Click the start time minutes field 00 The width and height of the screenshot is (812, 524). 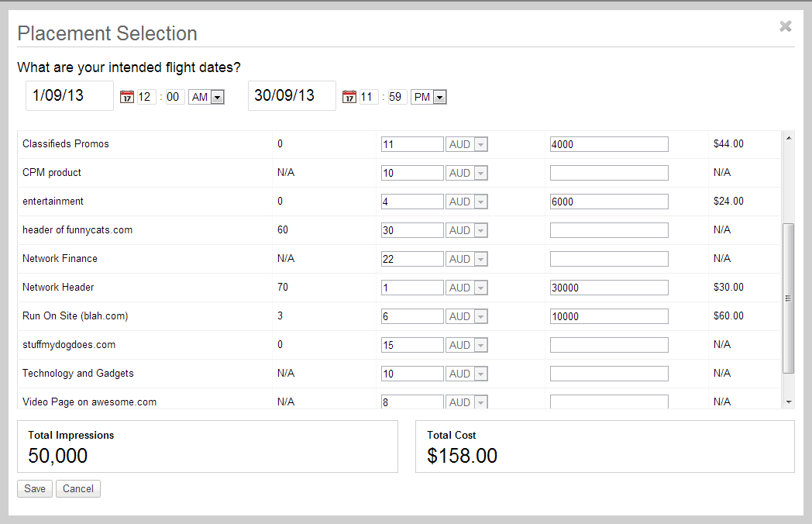(175, 97)
